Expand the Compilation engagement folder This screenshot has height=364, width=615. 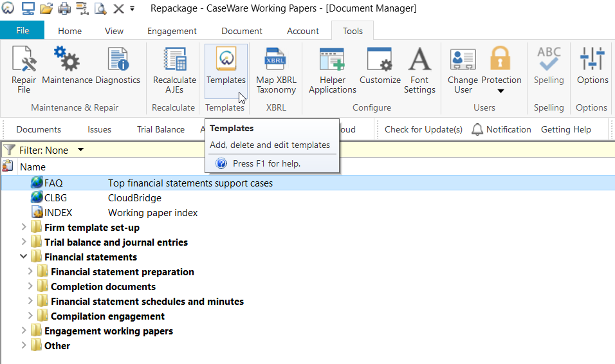[x=30, y=316]
